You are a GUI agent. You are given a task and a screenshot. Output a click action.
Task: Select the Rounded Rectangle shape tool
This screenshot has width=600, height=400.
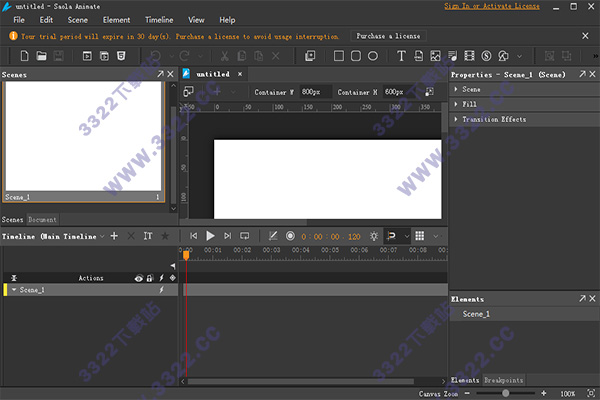click(x=356, y=56)
